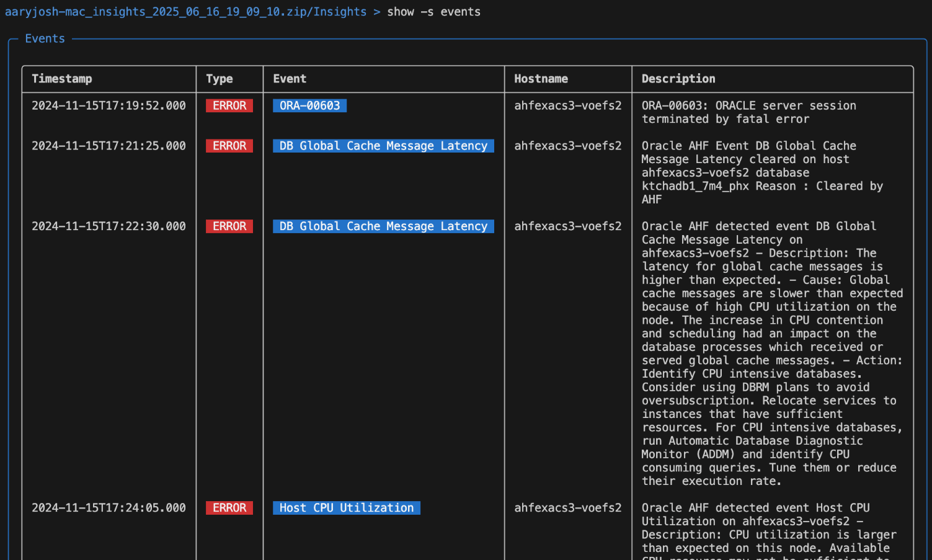Click the ERROR badge on the 17:22:30 row
Screen dimensions: 932x560
click(229, 226)
